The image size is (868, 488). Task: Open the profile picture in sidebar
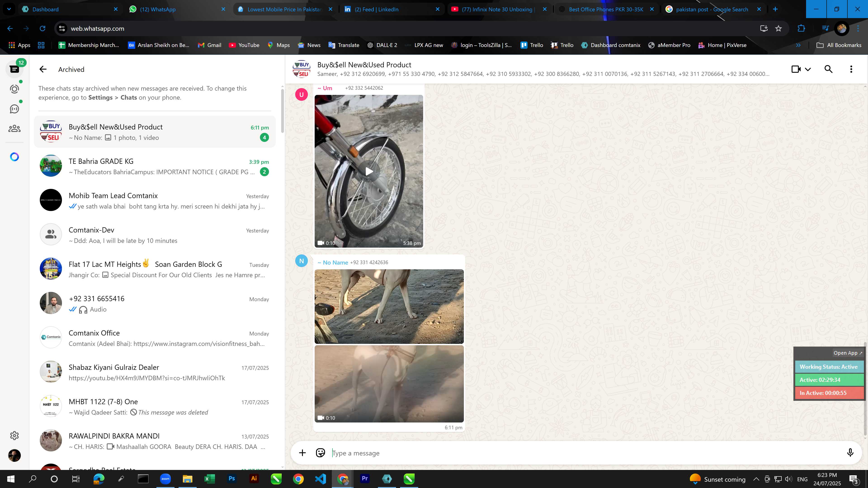point(14,455)
